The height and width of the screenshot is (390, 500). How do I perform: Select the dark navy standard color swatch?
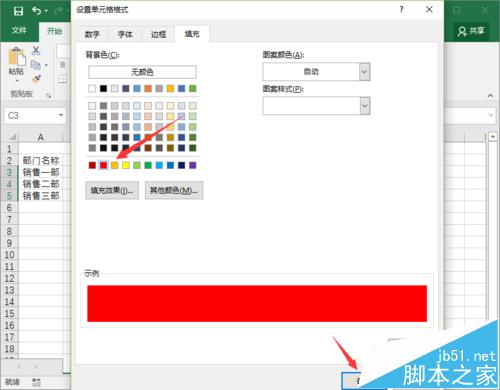coord(182,165)
